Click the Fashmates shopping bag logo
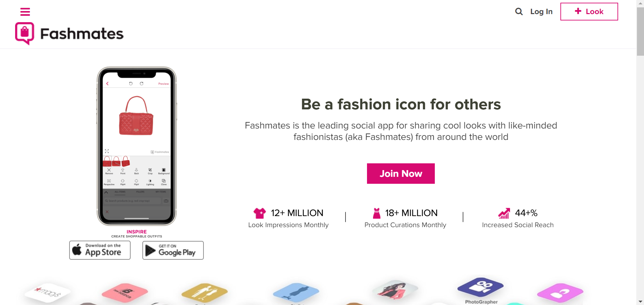644x305 pixels. [x=25, y=33]
